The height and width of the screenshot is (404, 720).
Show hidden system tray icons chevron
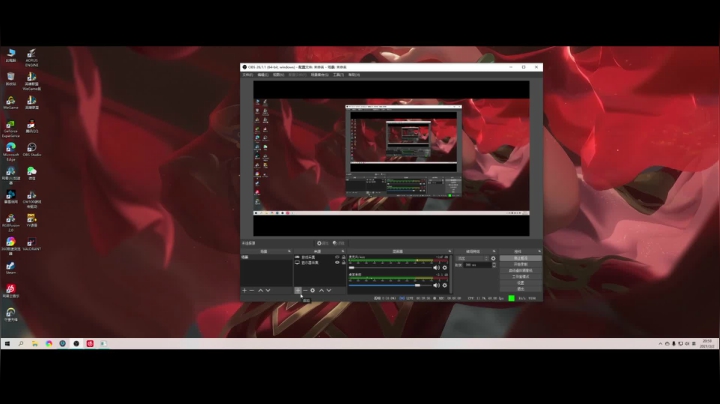pyautogui.click(x=660, y=343)
